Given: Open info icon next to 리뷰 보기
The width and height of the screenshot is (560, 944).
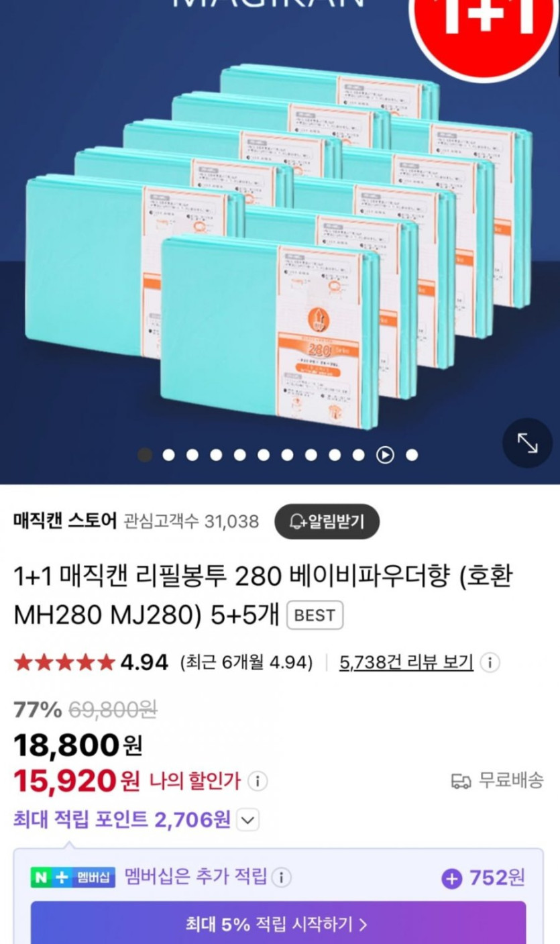Looking at the screenshot, I should coord(490,663).
